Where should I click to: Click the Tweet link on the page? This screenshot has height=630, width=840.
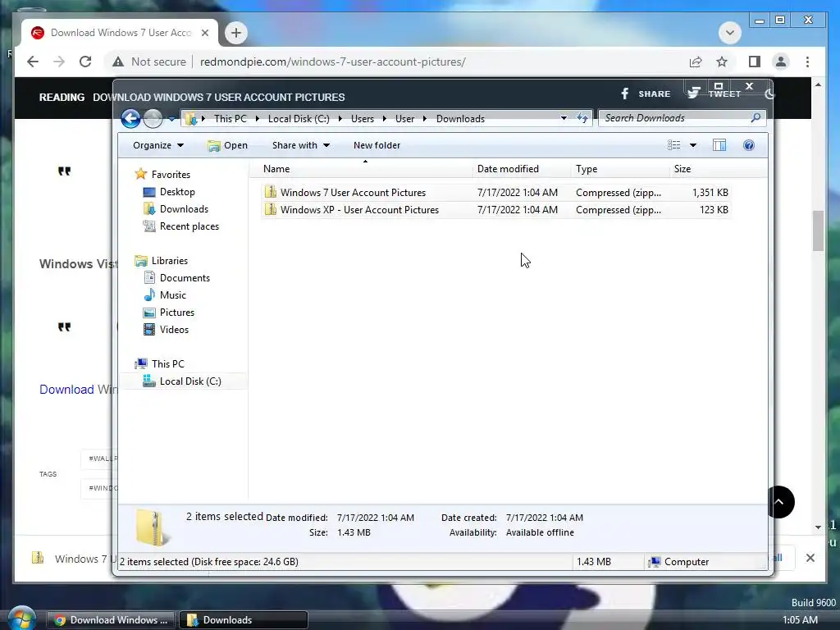[x=714, y=94]
